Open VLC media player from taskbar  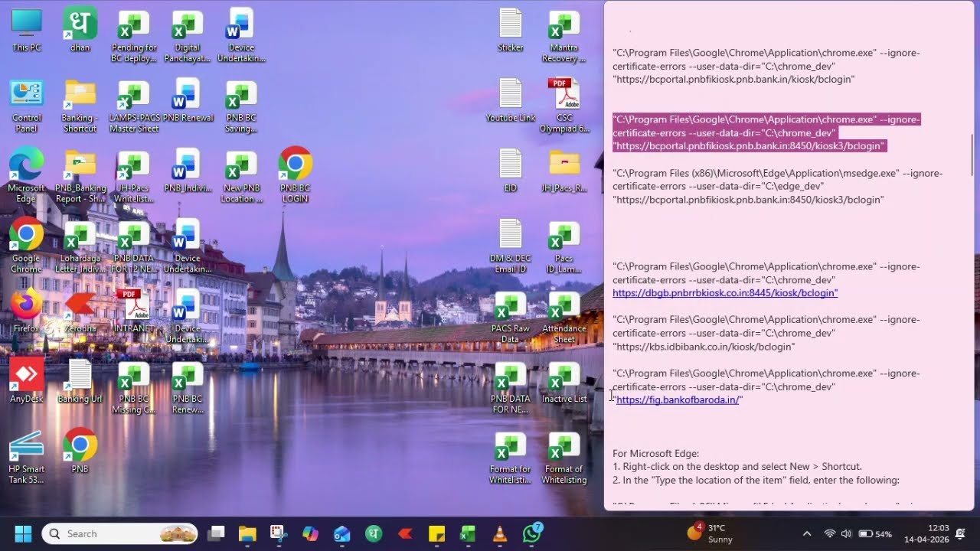point(499,533)
